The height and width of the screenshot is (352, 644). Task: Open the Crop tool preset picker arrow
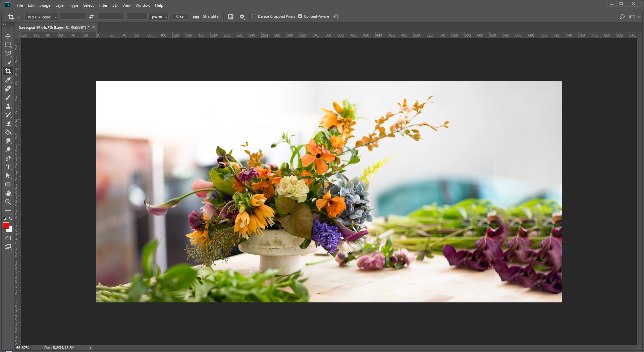tap(18, 17)
